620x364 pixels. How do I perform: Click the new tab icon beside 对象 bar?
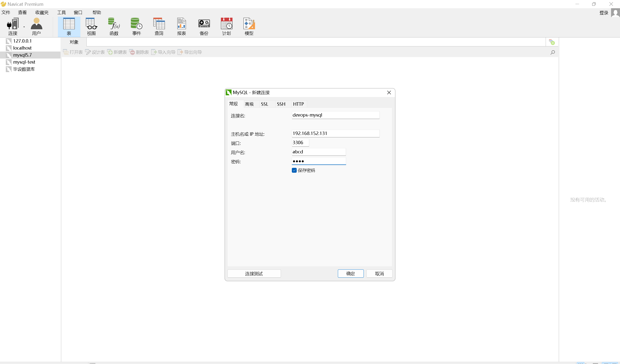(x=552, y=42)
